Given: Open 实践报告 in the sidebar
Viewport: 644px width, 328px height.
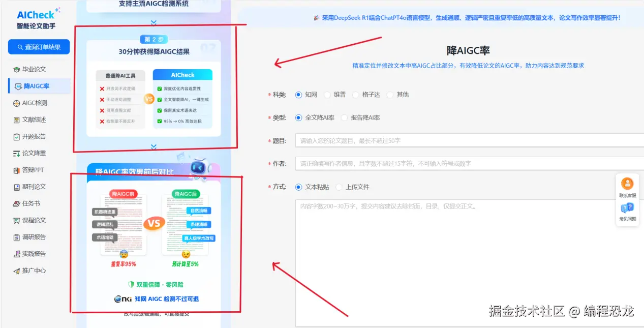Looking at the screenshot, I should (34, 254).
